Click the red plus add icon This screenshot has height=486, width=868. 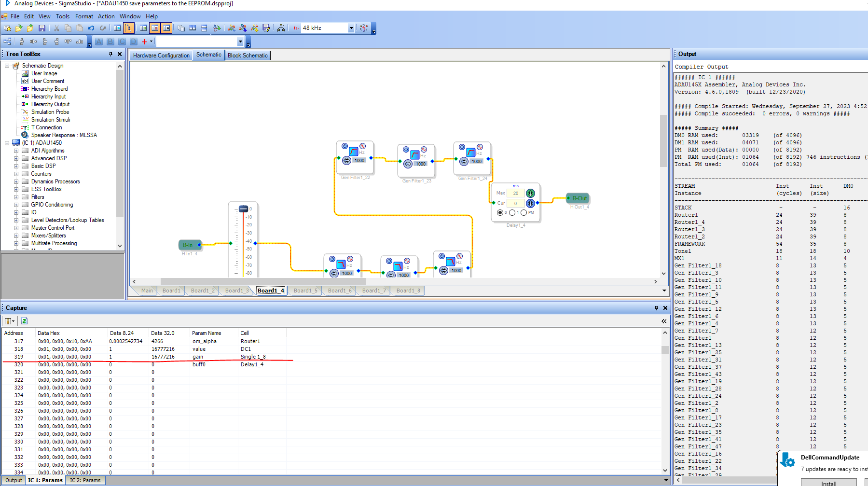(144, 42)
